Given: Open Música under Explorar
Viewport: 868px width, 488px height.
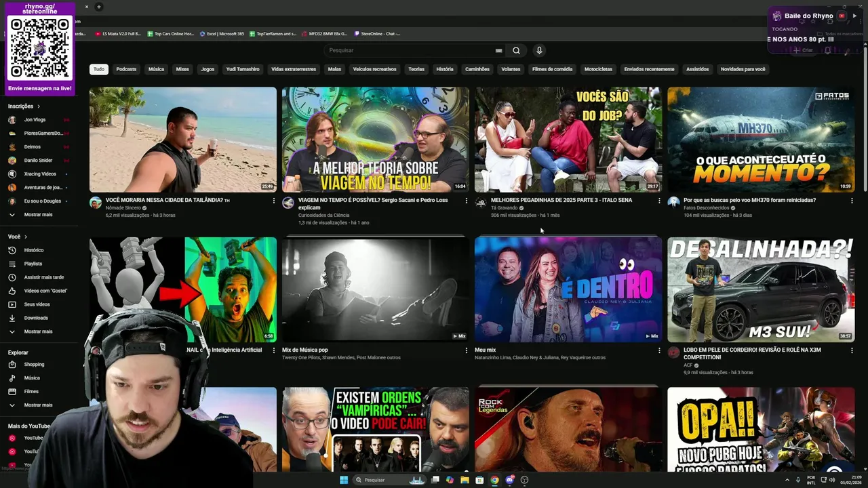Looking at the screenshot, I should pyautogui.click(x=32, y=378).
